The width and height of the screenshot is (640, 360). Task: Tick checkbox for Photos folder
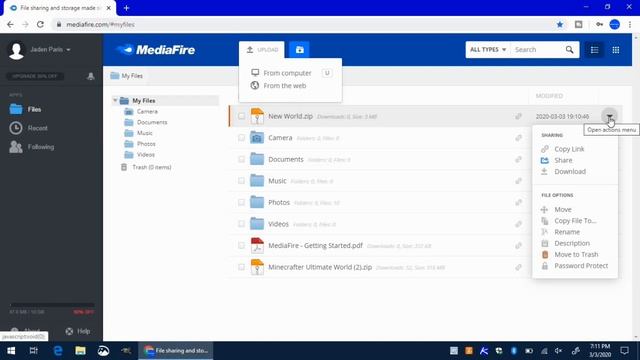pos(241,202)
